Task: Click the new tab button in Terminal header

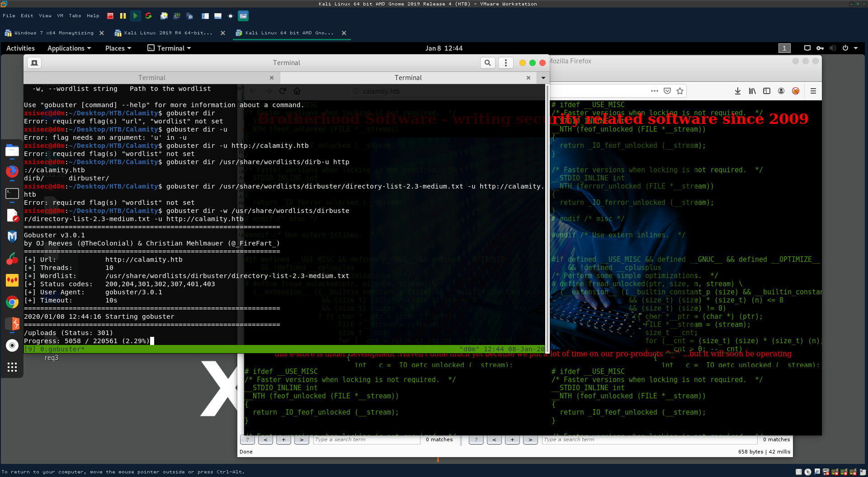Action: pyautogui.click(x=34, y=63)
